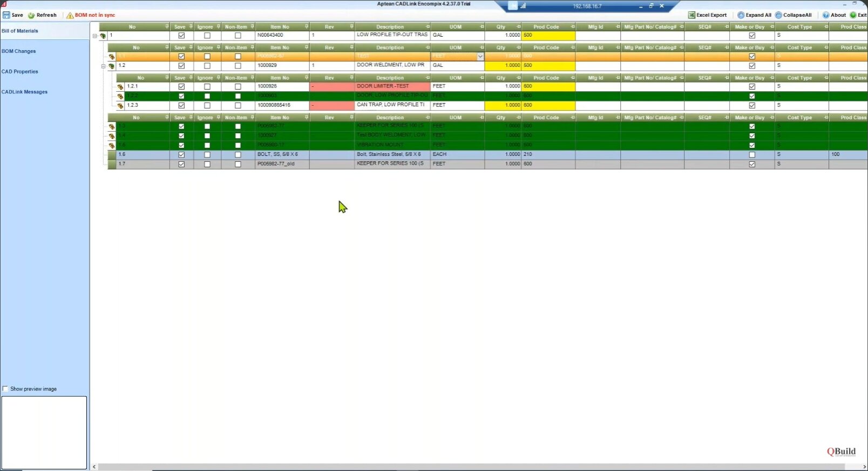
Task: Show the CADLink Messages section
Action: pyautogui.click(x=24, y=92)
